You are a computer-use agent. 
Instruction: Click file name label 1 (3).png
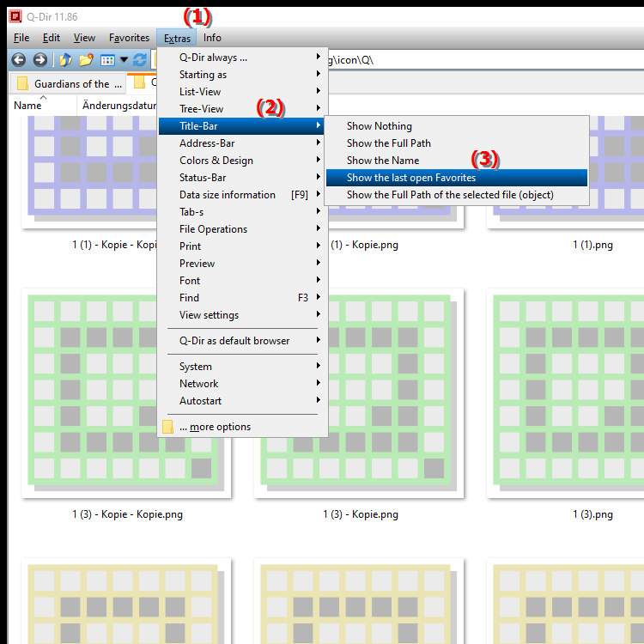(592, 514)
